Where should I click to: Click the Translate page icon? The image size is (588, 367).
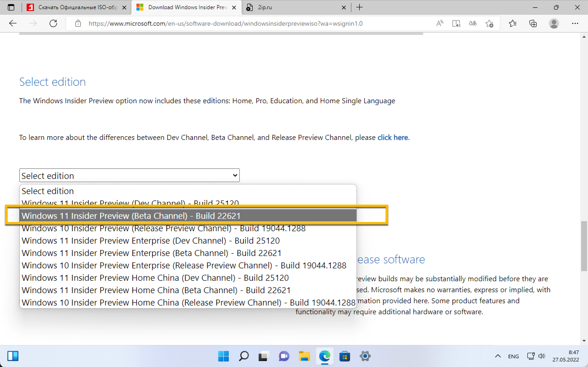coord(473,24)
